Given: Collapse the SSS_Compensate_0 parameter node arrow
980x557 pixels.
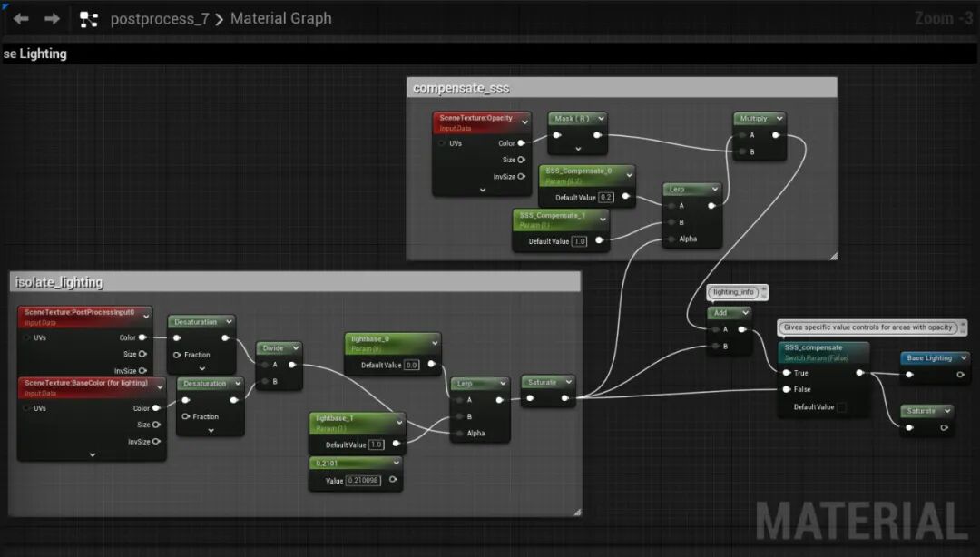Looking at the screenshot, I should click(x=629, y=175).
